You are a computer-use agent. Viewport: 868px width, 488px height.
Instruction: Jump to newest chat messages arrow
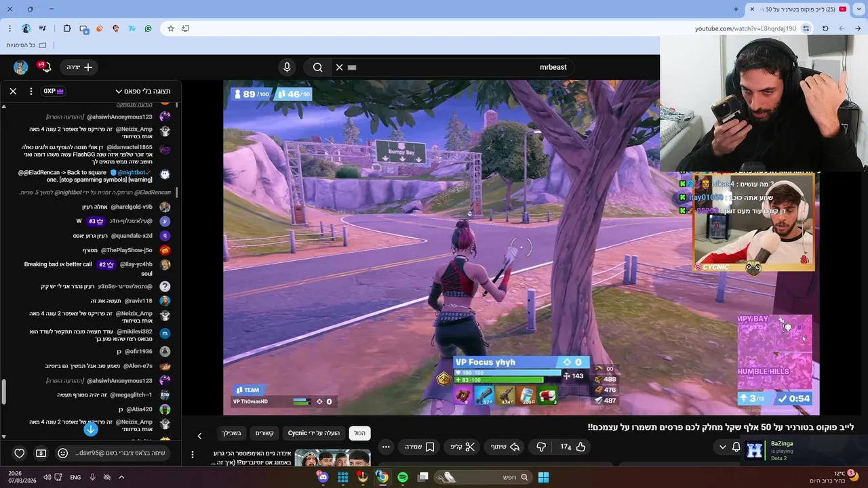click(91, 429)
